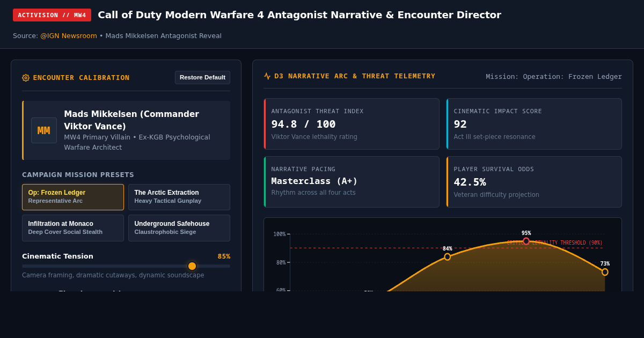
Task: Click the Critical Lethality Threshold label
Action: click(x=555, y=243)
